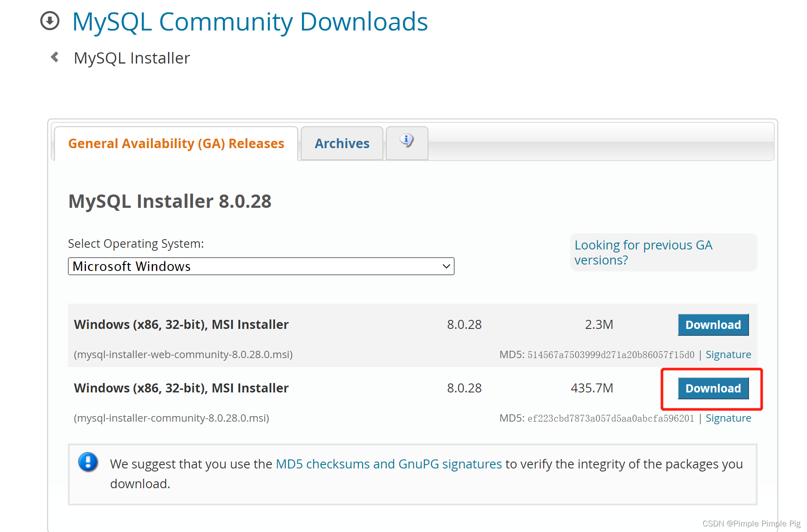
Task: Switch to the Archives tab
Action: click(x=342, y=143)
